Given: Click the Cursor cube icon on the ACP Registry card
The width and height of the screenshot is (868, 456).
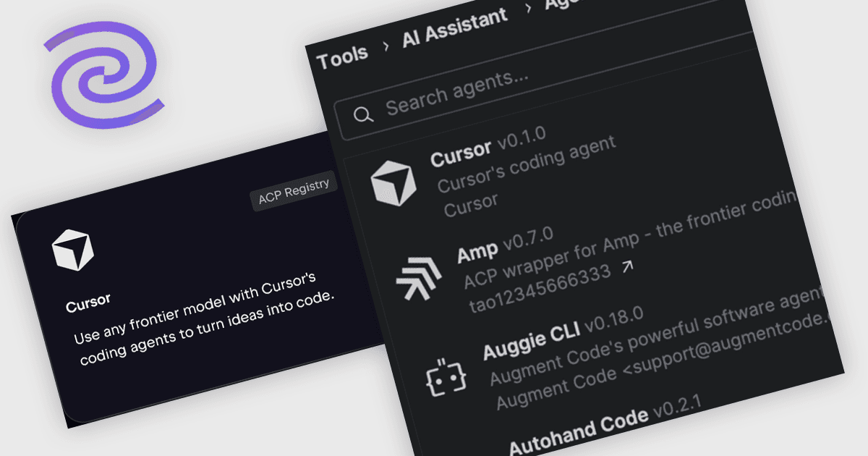Looking at the screenshot, I should (73, 250).
